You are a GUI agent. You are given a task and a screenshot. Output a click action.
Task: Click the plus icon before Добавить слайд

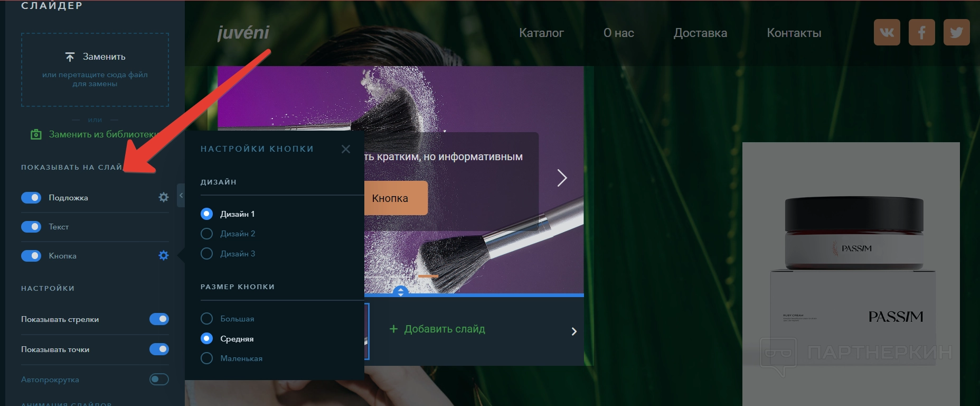click(x=393, y=329)
